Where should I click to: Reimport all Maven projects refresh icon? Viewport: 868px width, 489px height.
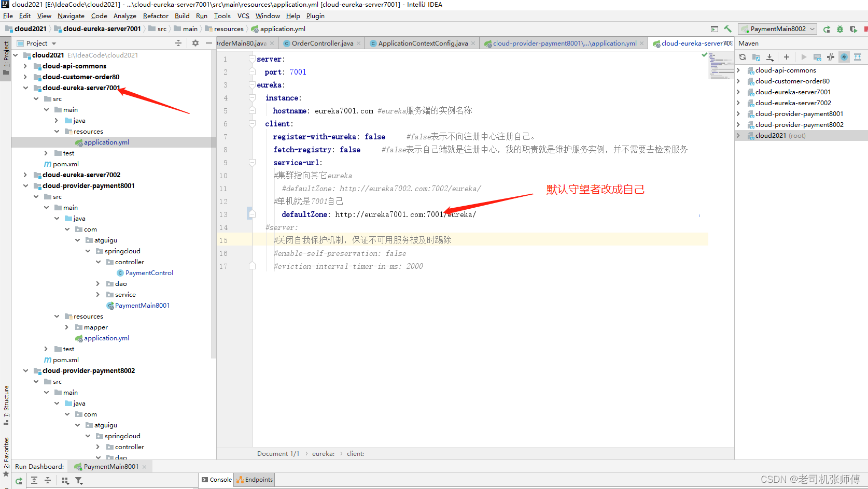pos(743,57)
